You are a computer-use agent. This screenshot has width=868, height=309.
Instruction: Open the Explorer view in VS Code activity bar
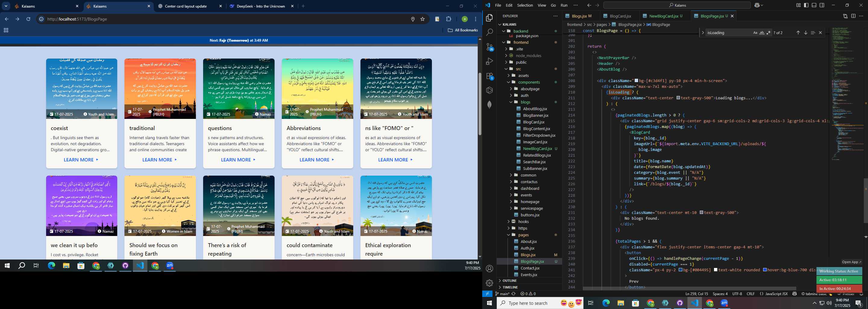(489, 18)
